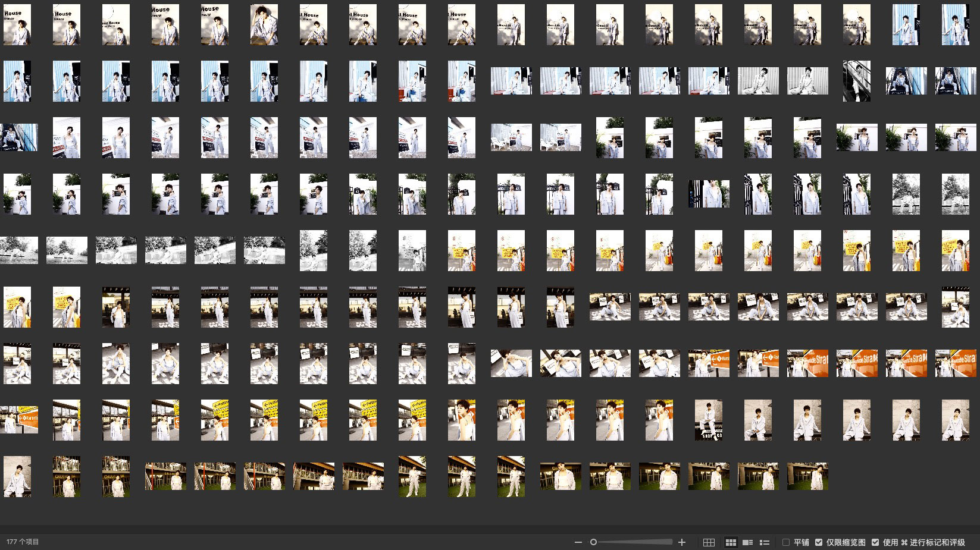
Task: Pick the last thumbnail in the bottom row
Action: 807,476
